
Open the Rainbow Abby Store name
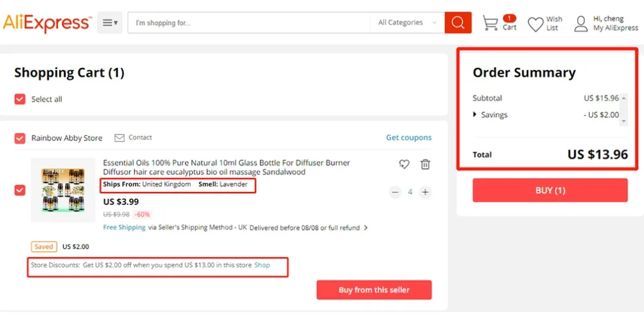[x=67, y=138]
